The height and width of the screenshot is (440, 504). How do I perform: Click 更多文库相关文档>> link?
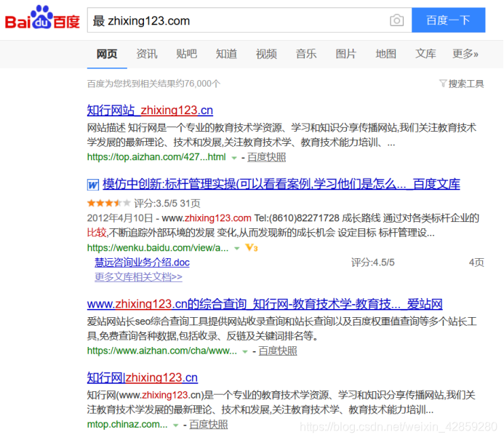pos(138,277)
